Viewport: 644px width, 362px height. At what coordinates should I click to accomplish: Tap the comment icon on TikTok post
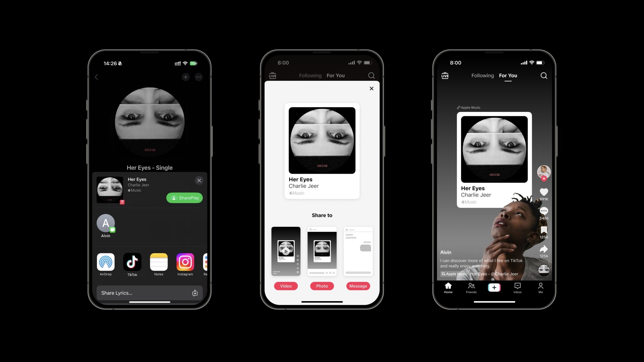point(543,211)
